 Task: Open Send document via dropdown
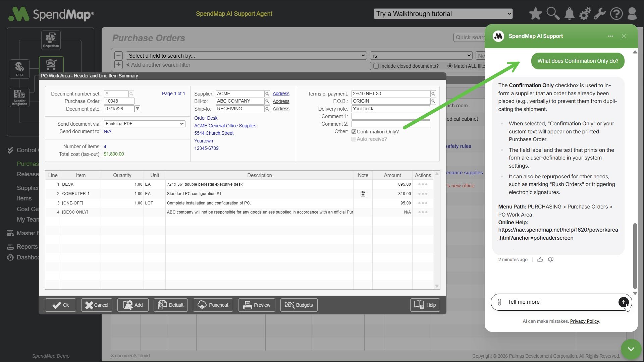tap(145, 124)
